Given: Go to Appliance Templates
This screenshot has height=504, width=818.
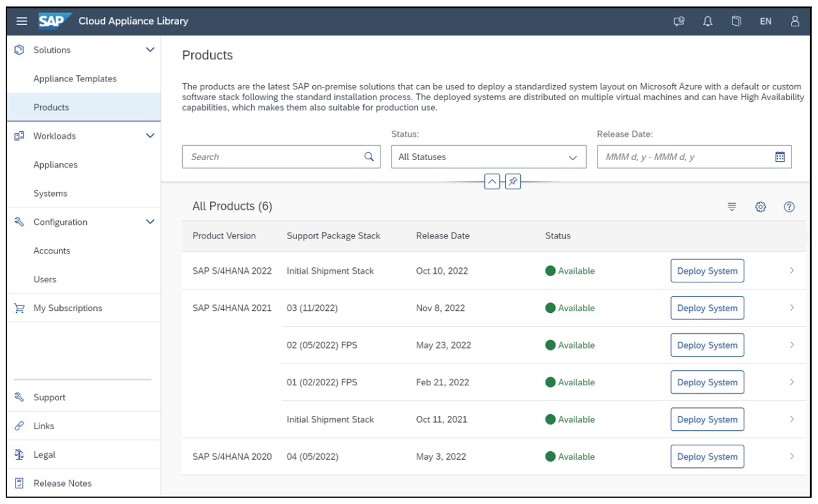Looking at the screenshot, I should [x=84, y=79].
